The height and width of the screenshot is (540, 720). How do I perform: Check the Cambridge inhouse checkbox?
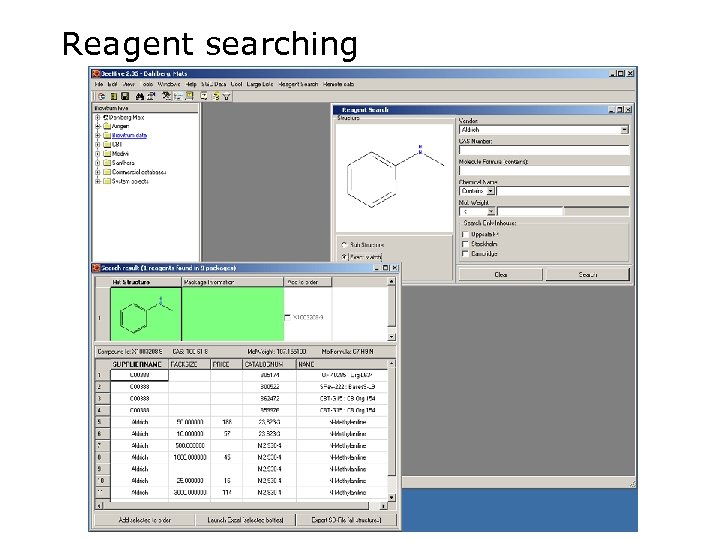pyautogui.click(x=465, y=253)
